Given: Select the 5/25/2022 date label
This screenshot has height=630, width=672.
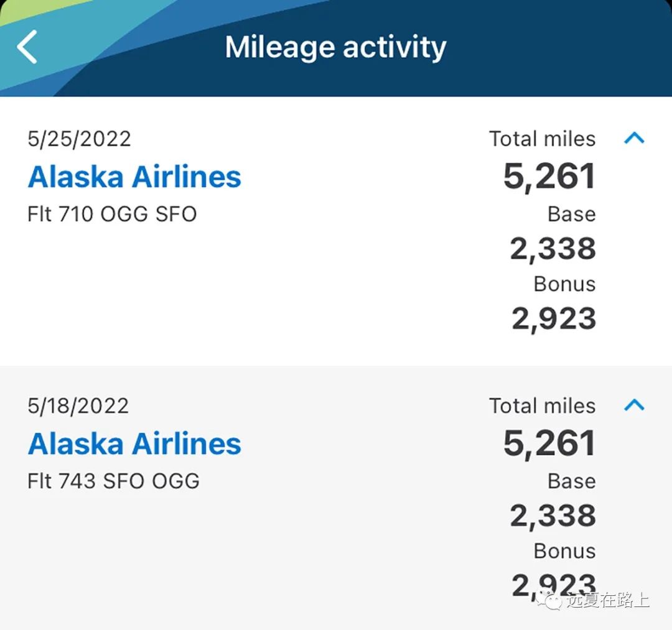Looking at the screenshot, I should point(79,139).
